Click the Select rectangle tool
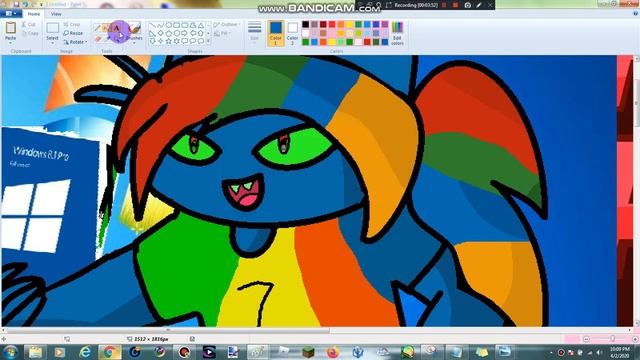This screenshot has height=360, width=640. 52,28
